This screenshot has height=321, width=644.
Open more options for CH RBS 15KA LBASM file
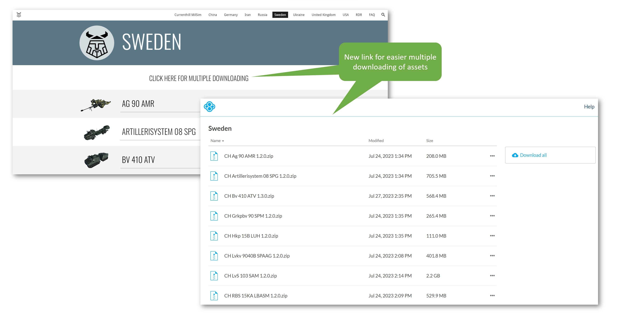click(x=492, y=296)
